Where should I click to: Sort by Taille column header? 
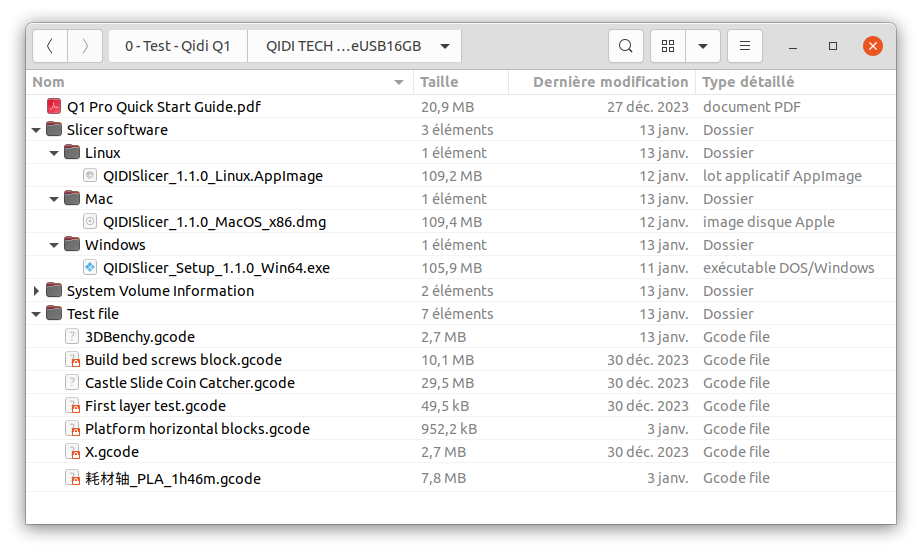point(439,82)
